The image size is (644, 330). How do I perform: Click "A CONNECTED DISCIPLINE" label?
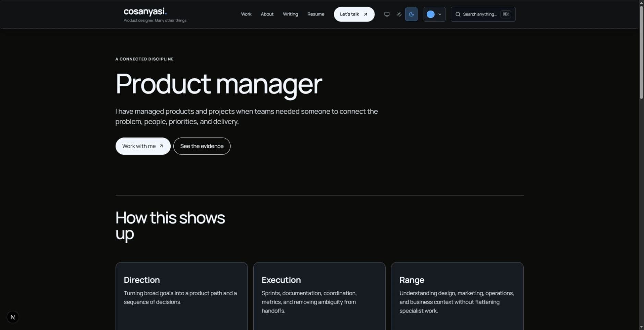pyautogui.click(x=144, y=59)
